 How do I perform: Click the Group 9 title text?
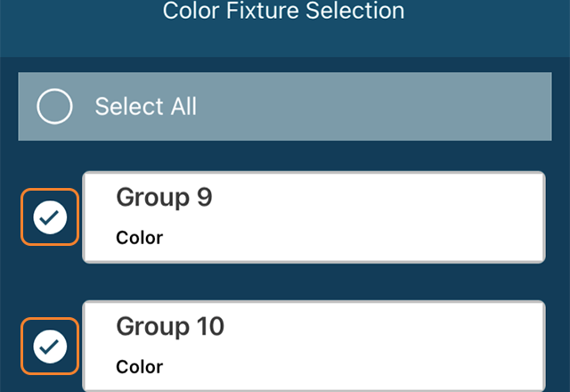(164, 198)
